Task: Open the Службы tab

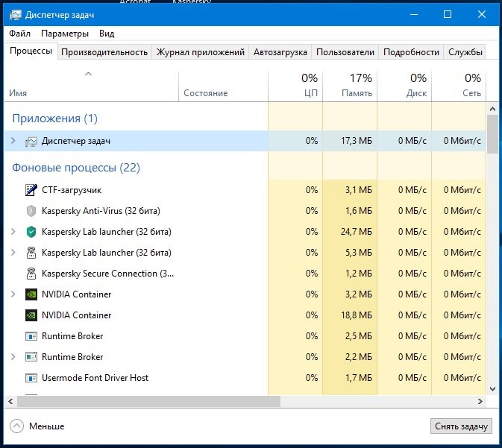Action: 465,52
